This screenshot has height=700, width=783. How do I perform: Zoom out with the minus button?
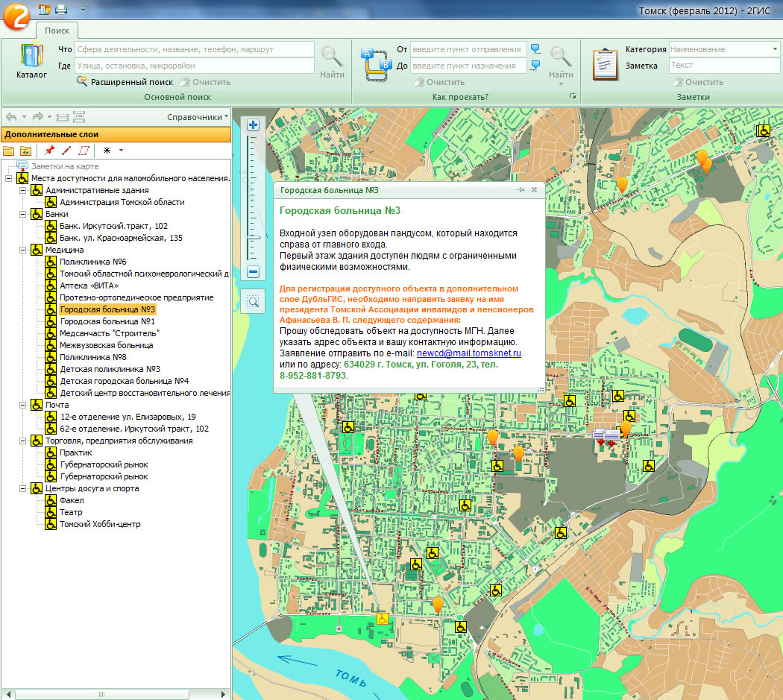(254, 272)
